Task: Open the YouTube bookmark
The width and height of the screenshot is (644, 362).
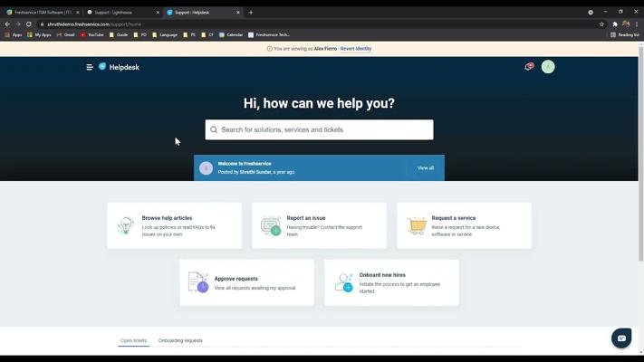Action: tap(91, 34)
